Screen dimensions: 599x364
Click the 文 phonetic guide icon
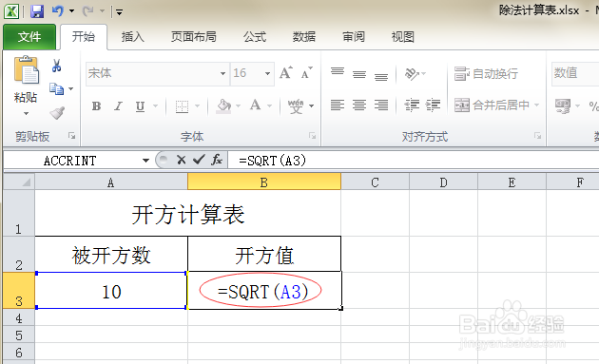pos(296,106)
